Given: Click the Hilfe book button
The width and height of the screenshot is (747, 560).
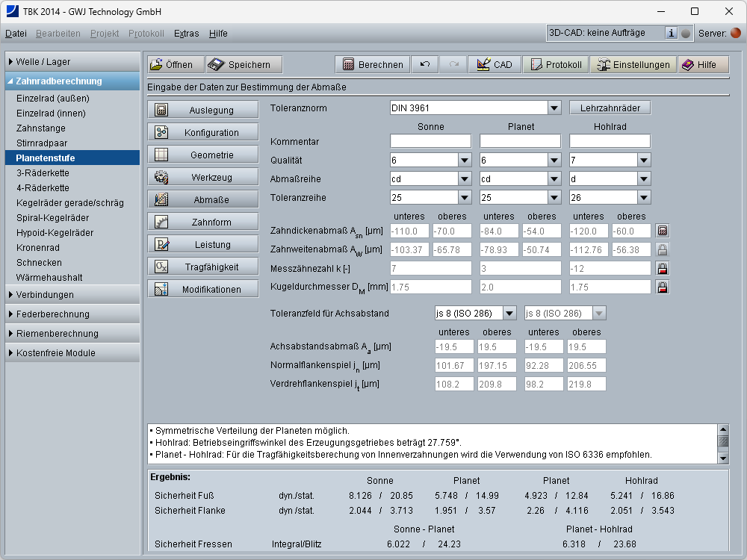Looking at the screenshot, I should point(698,65).
